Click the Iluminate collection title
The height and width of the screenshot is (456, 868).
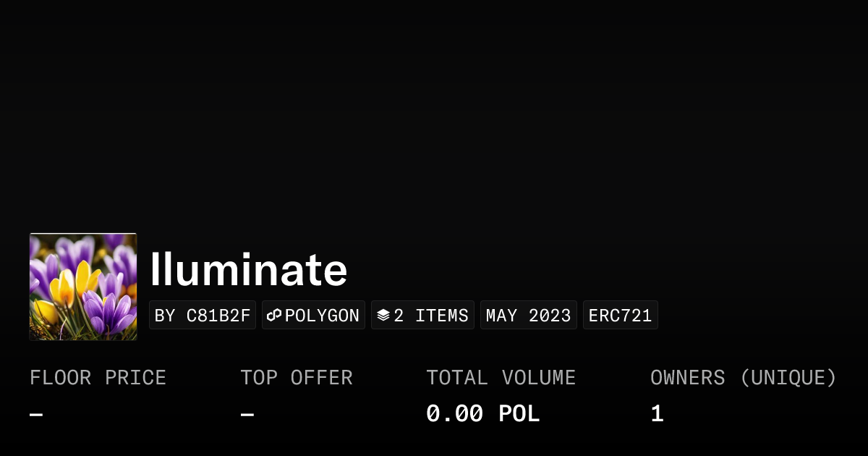point(249,270)
